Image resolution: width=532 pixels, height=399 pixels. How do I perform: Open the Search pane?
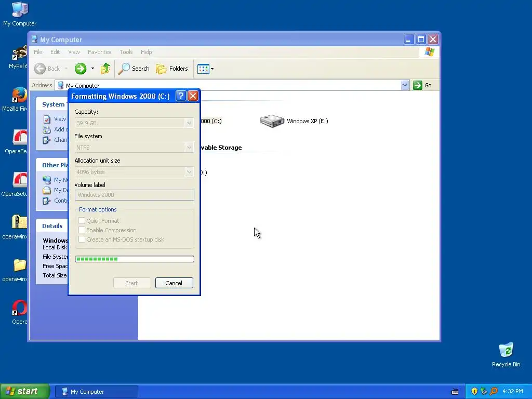[134, 69]
